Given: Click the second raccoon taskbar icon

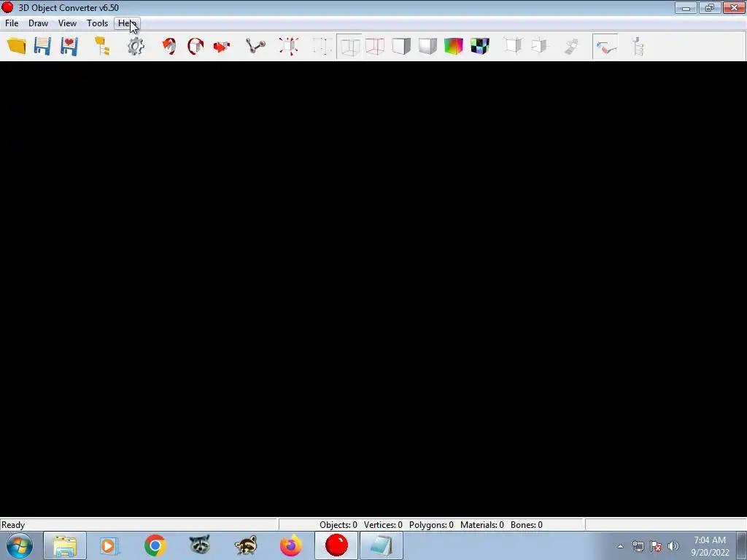Looking at the screenshot, I should [x=245, y=545].
